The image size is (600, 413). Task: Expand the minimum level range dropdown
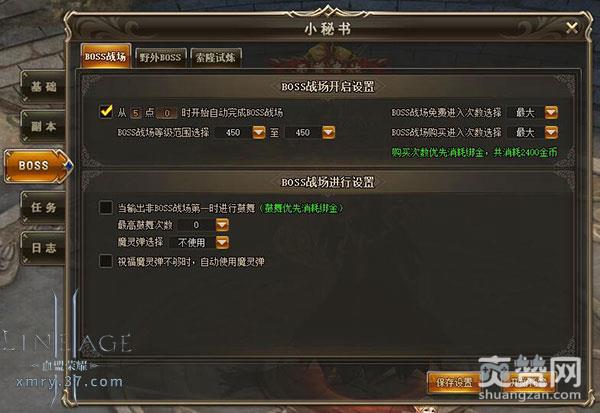pos(259,132)
